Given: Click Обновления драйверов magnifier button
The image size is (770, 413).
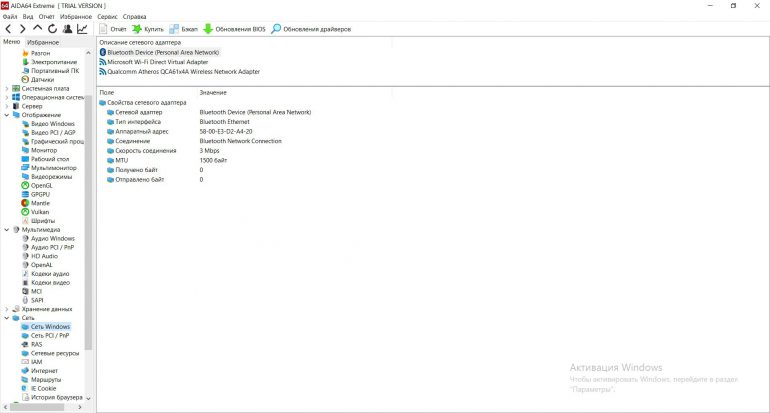Looking at the screenshot, I should click(x=311, y=29).
